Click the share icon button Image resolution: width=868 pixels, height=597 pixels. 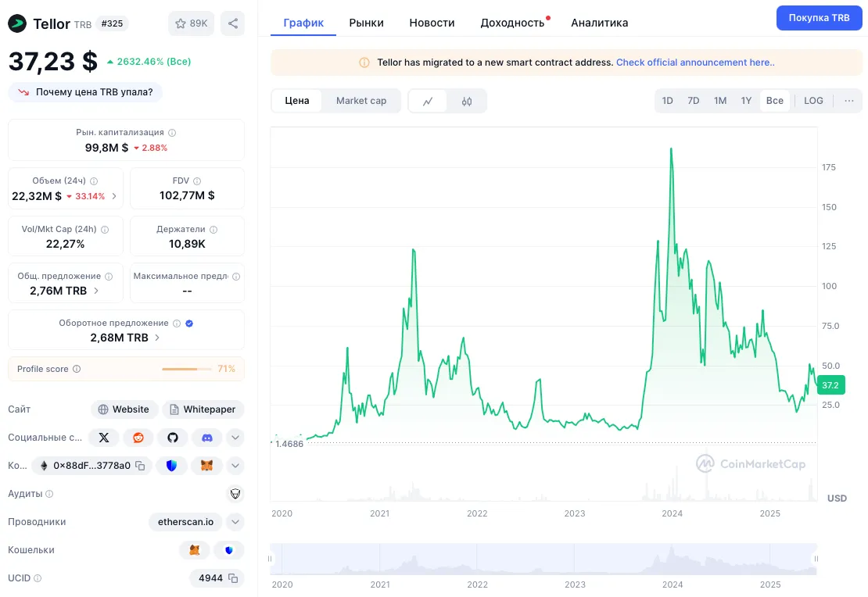pyautogui.click(x=232, y=23)
